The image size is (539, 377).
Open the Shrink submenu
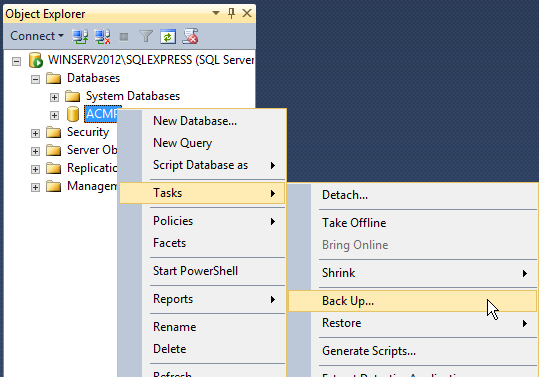pos(412,273)
